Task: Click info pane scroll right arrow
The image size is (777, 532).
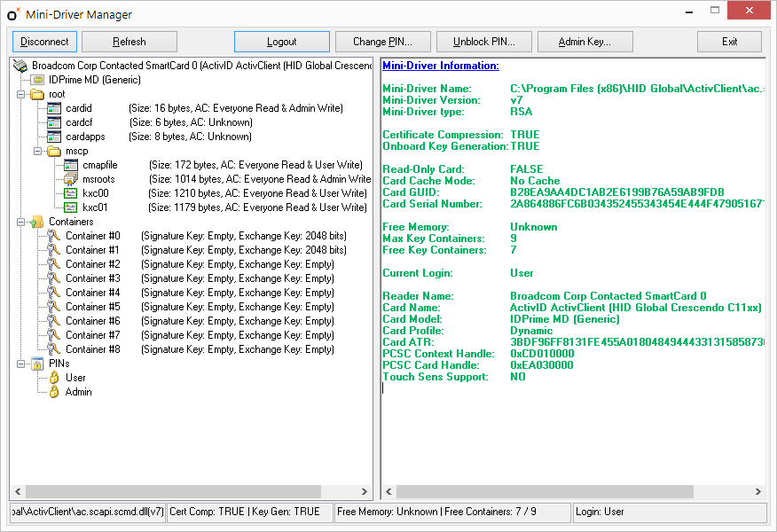Action: [758, 491]
